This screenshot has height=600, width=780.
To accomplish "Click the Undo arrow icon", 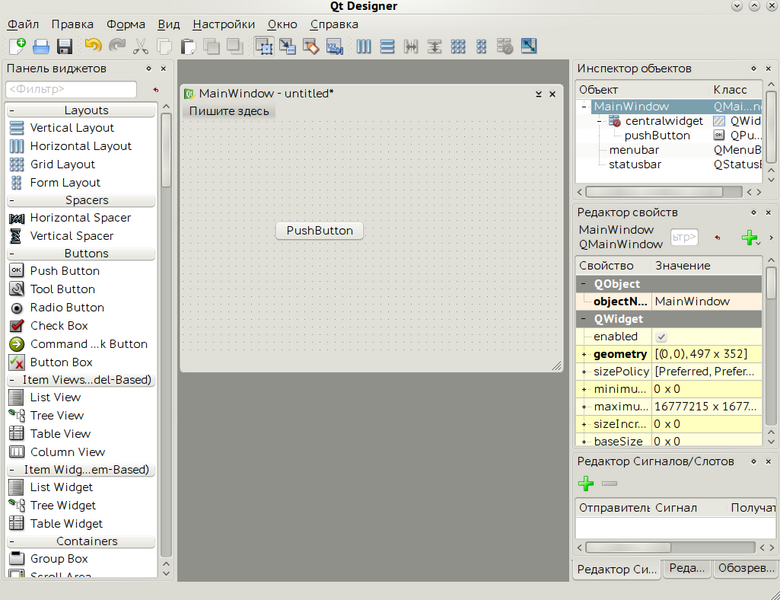I will 93,46.
